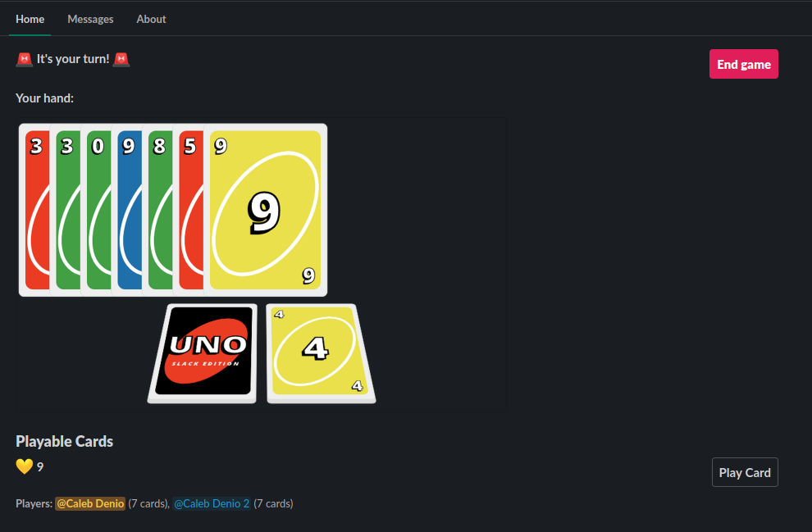Click the Playable Cards heading
812x532 pixels.
(x=64, y=442)
